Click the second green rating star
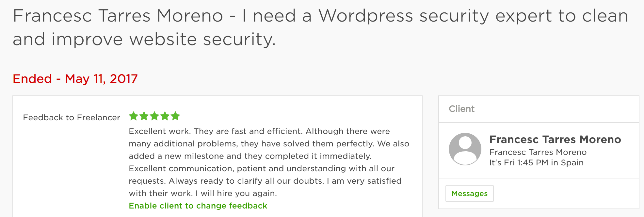The height and width of the screenshot is (217, 644). tap(144, 116)
